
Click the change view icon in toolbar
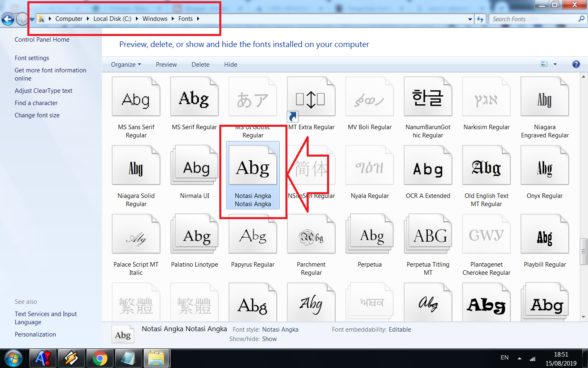tap(544, 64)
